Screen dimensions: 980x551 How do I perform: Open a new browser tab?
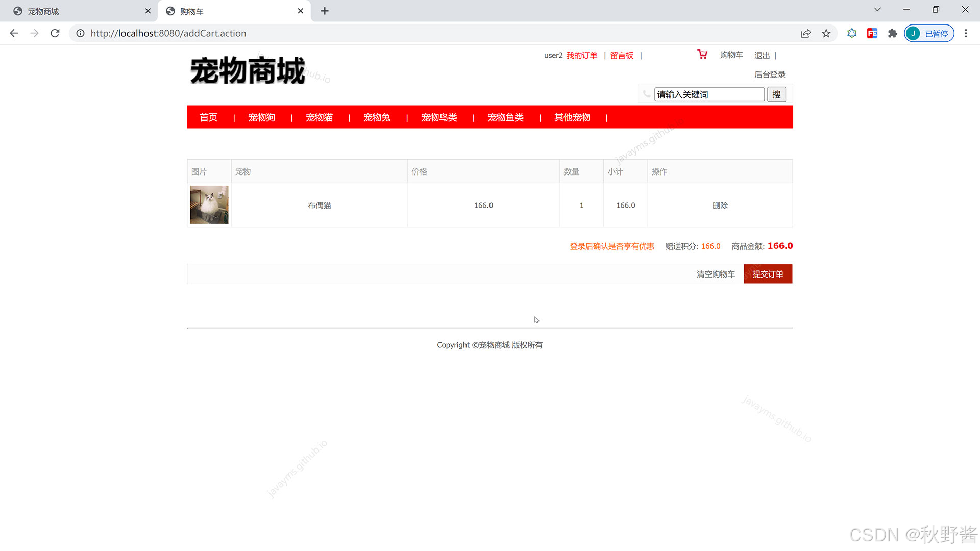pos(325,11)
